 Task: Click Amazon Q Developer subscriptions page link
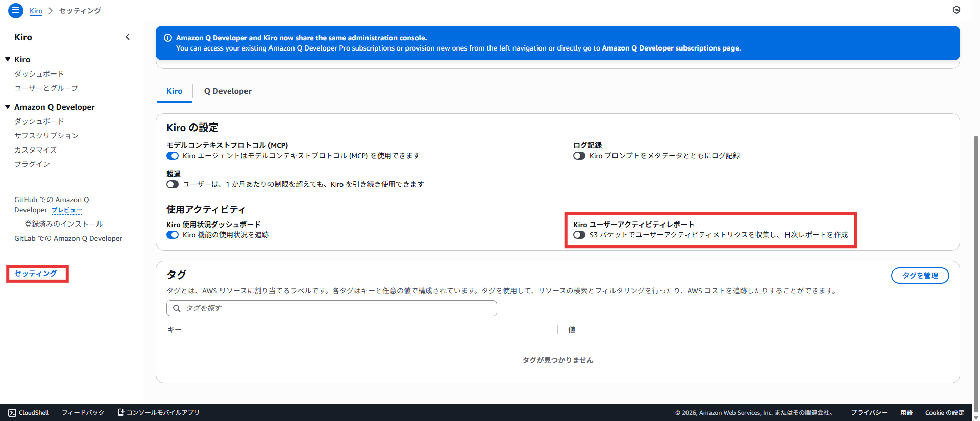click(671, 48)
